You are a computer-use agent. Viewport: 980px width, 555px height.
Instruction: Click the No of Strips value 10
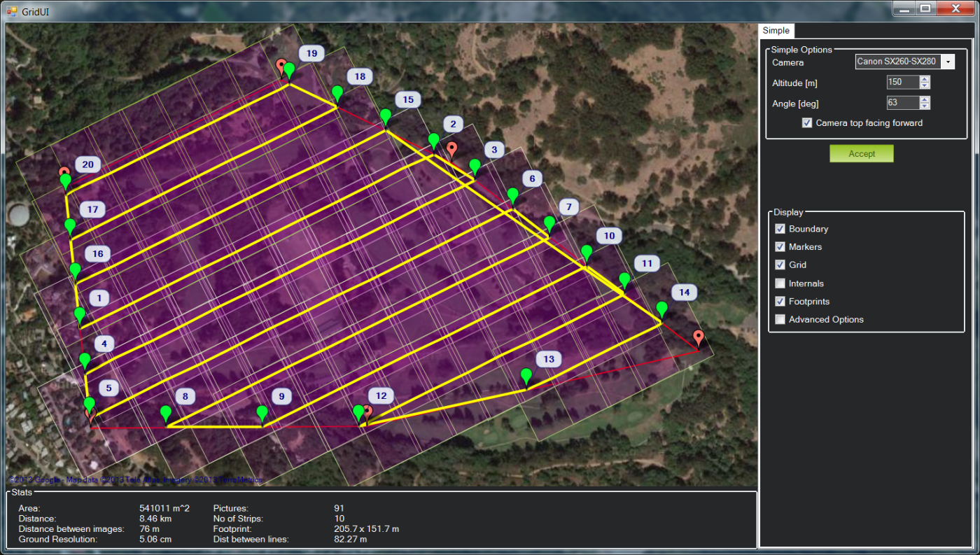click(x=339, y=519)
